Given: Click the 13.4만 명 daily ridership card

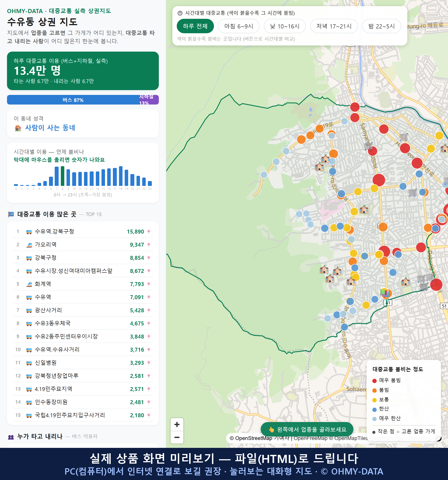Looking at the screenshot, I should click(83, 71).
